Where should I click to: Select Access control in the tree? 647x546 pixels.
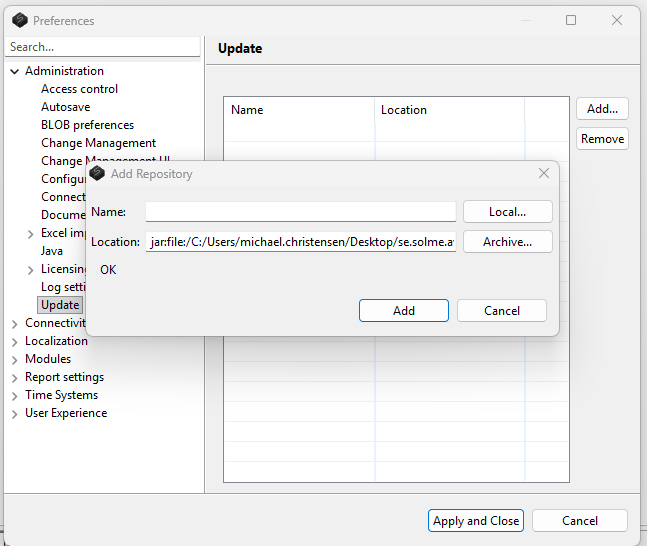79,89
